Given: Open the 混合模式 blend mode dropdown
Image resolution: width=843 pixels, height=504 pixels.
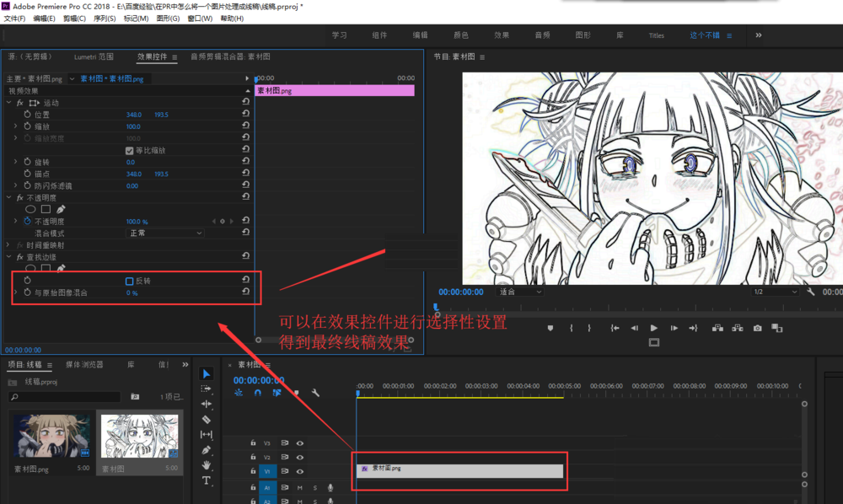Looking at the screenshot, I should (x=165, y=233).
